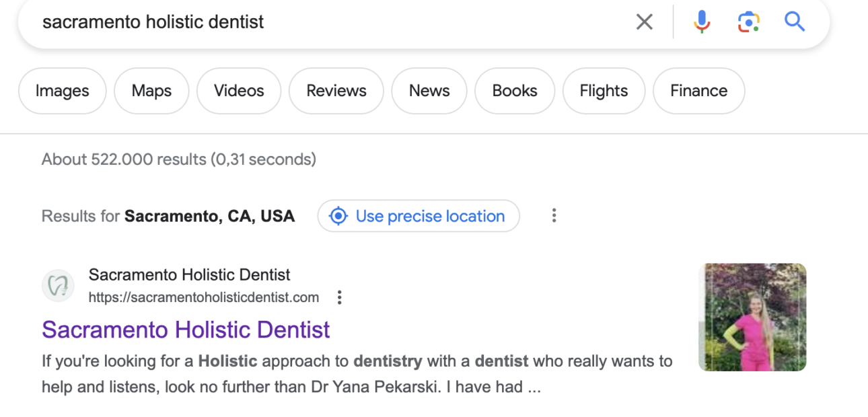Click the location target icon
This screenshot has width=868, height=417.
[338, 216]
